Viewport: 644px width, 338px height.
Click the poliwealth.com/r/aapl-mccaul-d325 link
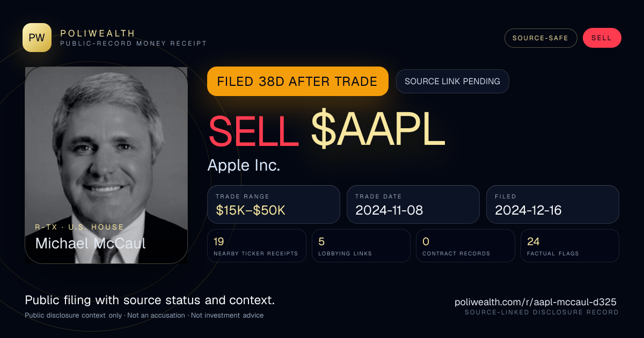[535, 302]
